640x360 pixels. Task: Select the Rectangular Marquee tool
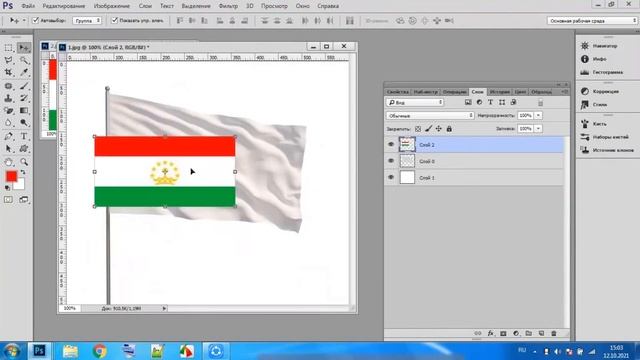click(9, 48)
